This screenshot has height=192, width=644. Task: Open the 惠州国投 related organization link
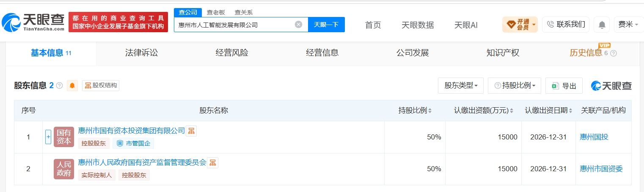click(594, 137)
